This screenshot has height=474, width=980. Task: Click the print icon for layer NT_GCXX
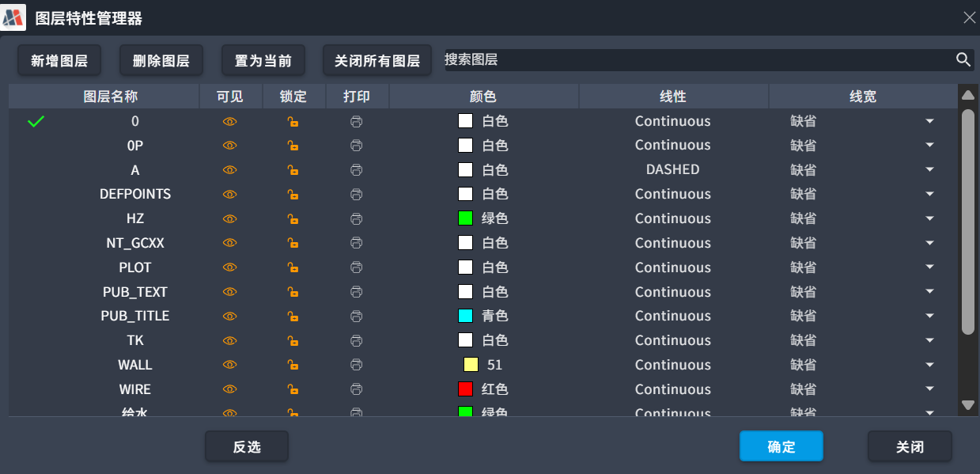[357, 243]
